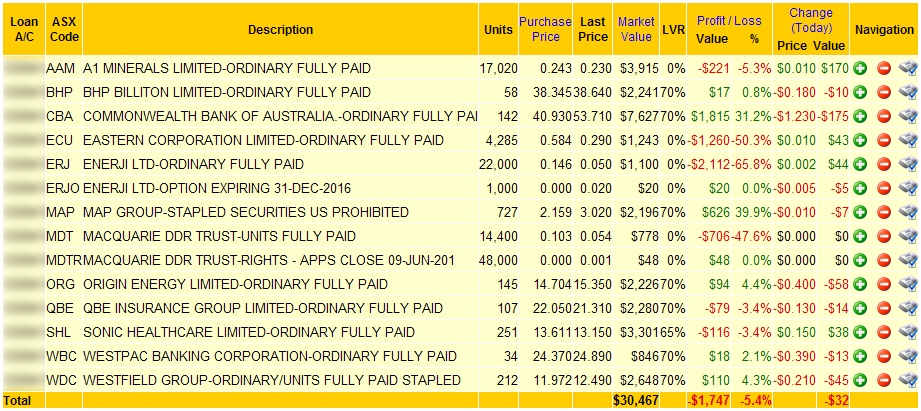Click the red minus icon for ECU
This screenshot has width=921, height=411.
coord(884,140)
